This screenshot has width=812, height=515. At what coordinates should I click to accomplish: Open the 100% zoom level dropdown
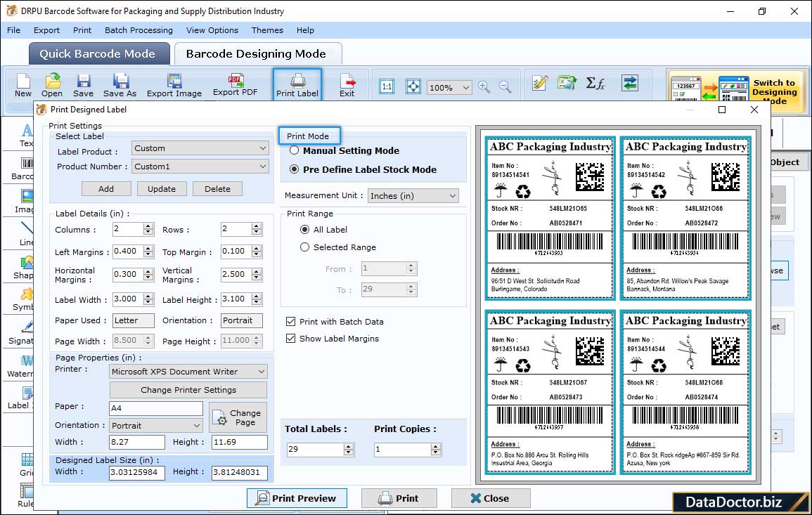coord(449,87)
